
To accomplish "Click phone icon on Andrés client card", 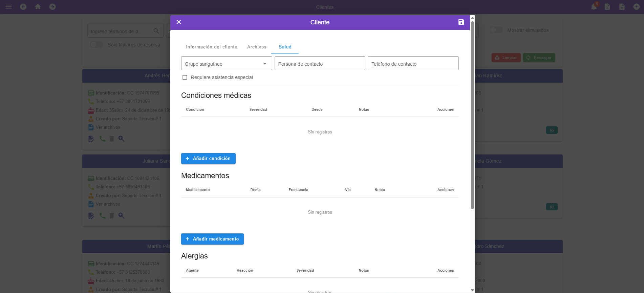I will [x=102, y=139].
